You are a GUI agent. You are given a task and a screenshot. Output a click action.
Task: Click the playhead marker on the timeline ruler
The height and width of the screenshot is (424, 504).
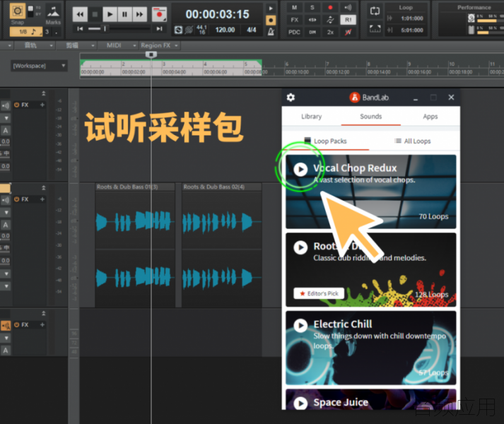coord(151,54)
